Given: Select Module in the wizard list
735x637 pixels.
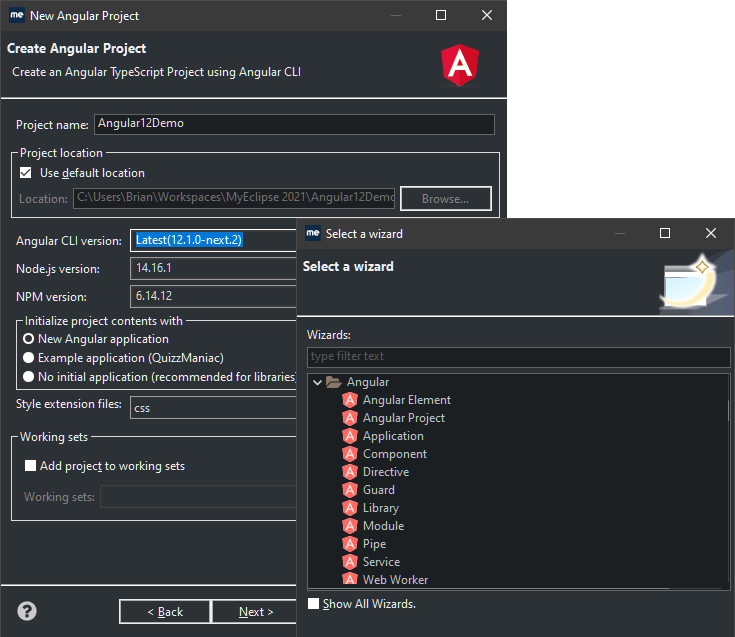Looking at the screenshot, I should click(x=383, y=525).
